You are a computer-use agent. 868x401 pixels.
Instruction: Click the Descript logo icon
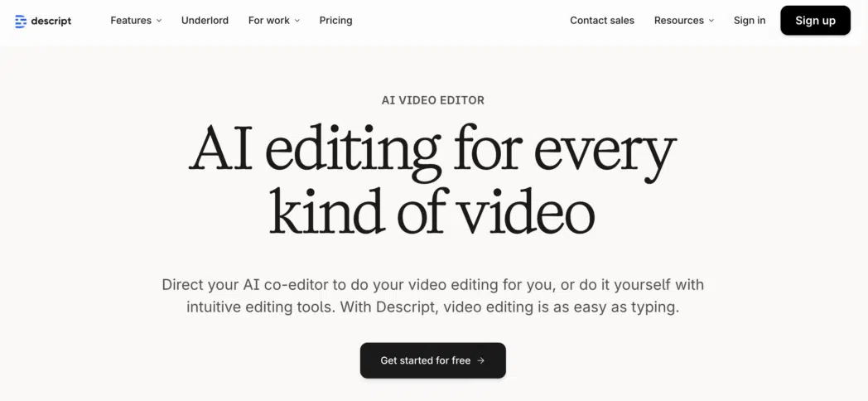[21, 21]
